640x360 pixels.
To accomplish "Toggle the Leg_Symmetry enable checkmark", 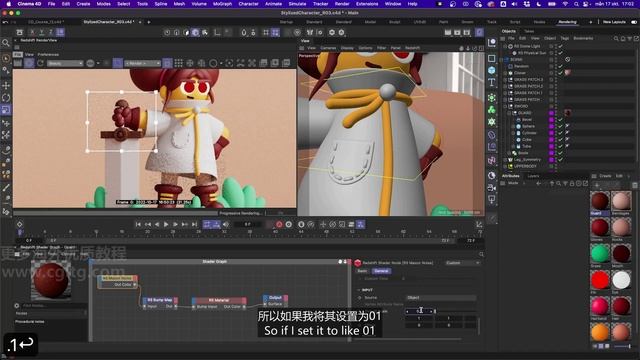I will pyautogui.click(x=560, y=160).
